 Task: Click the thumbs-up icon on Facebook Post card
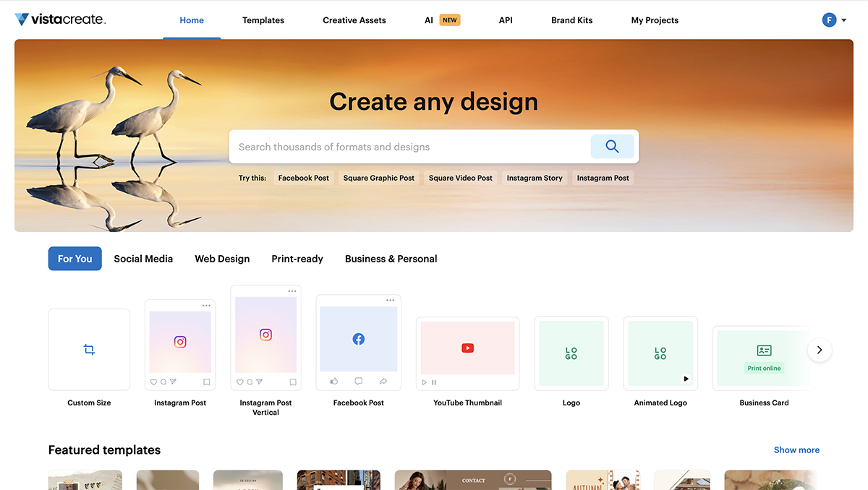point(333,380)
